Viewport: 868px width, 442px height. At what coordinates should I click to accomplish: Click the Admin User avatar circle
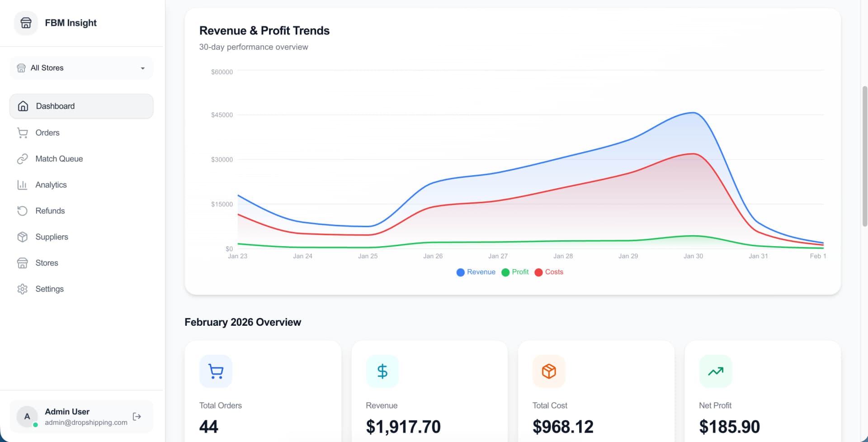(x=27, y=417)
